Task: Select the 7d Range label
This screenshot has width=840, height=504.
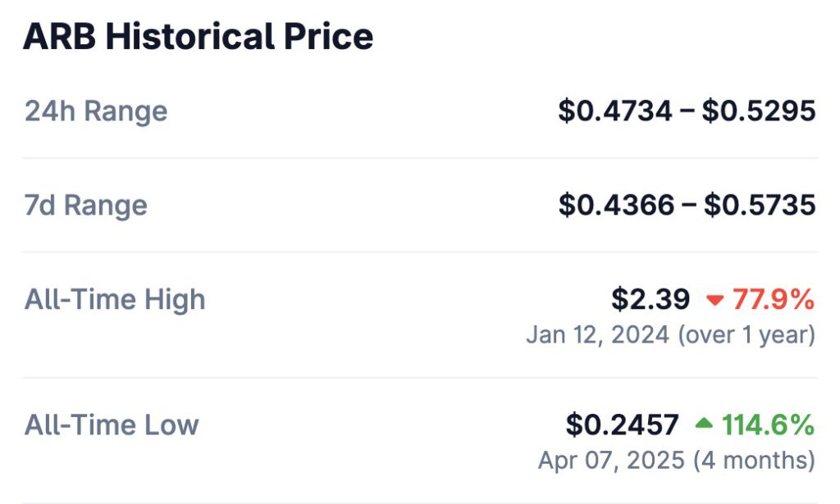Action: coord(86,205)
